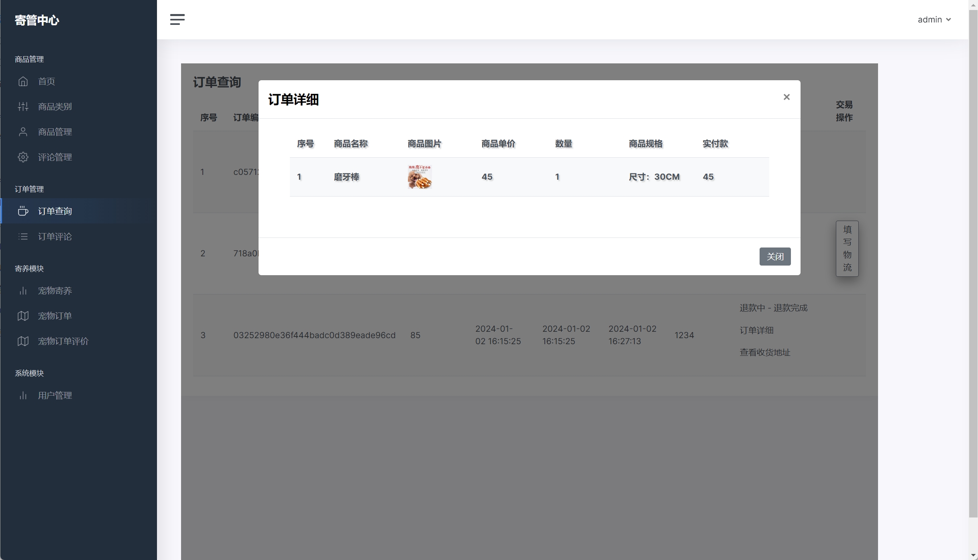Open 查看收货地址 link for order 3
Screen dimensions: 978x560
pyautogui.click(x=765, y=353)
